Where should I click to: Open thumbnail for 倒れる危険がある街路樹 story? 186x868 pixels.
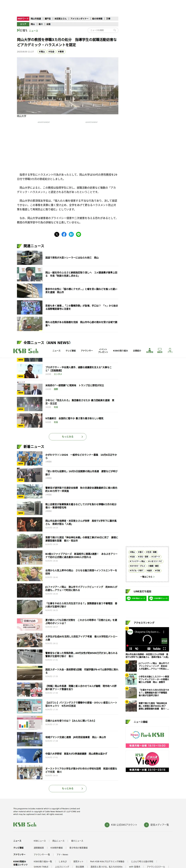point(30,324)
